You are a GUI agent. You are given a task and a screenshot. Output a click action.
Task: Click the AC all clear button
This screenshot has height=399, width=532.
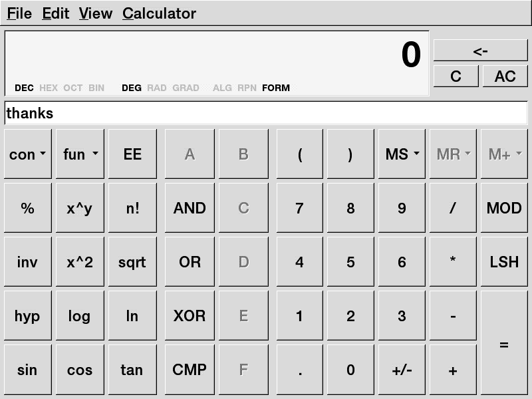click(x=505, y=76)
